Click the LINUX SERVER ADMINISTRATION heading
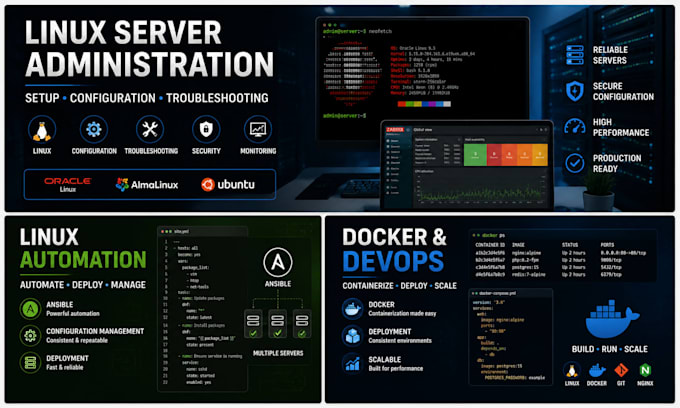The height and width of the screenshot is (408, 680). coord(149,49)
